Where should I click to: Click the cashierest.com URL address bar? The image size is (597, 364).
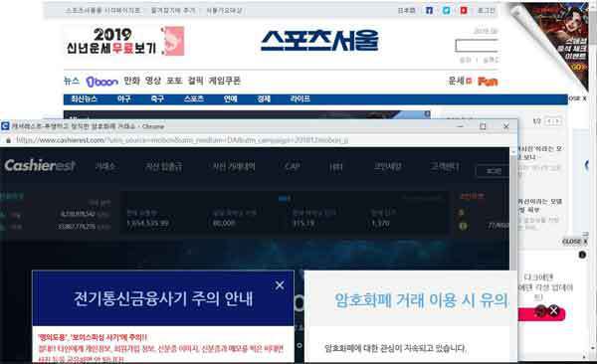tap(259, 140)
